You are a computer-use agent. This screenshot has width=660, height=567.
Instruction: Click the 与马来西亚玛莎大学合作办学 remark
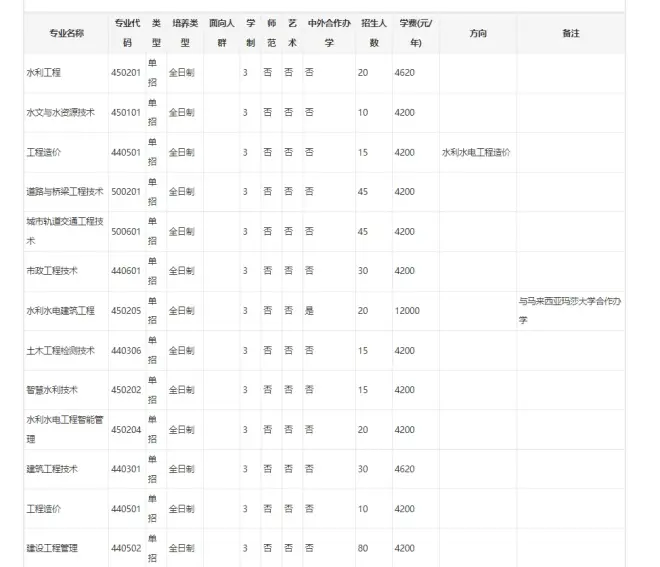click(569, 310)
